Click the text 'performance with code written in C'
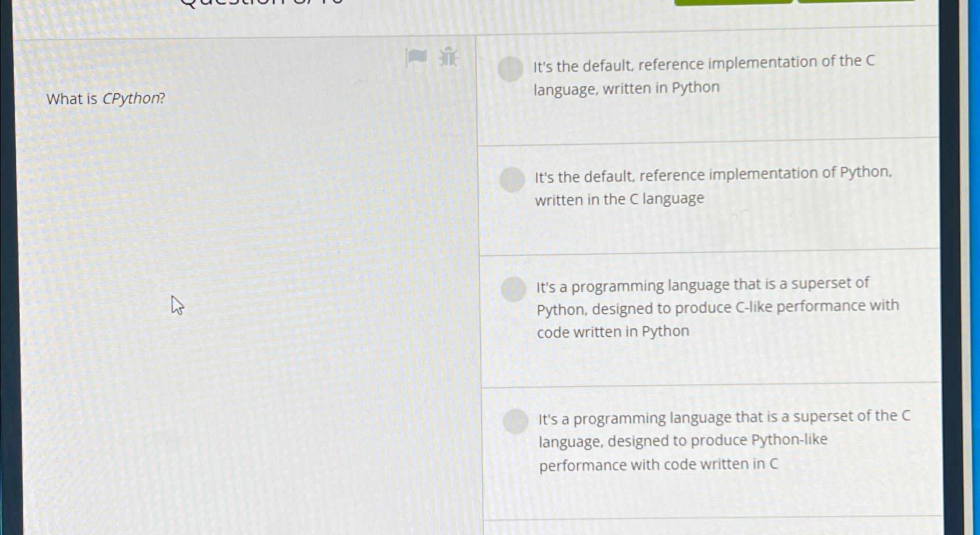Image resolution: width=980 pixels, height=535 pixels. [x=659, y=465]
